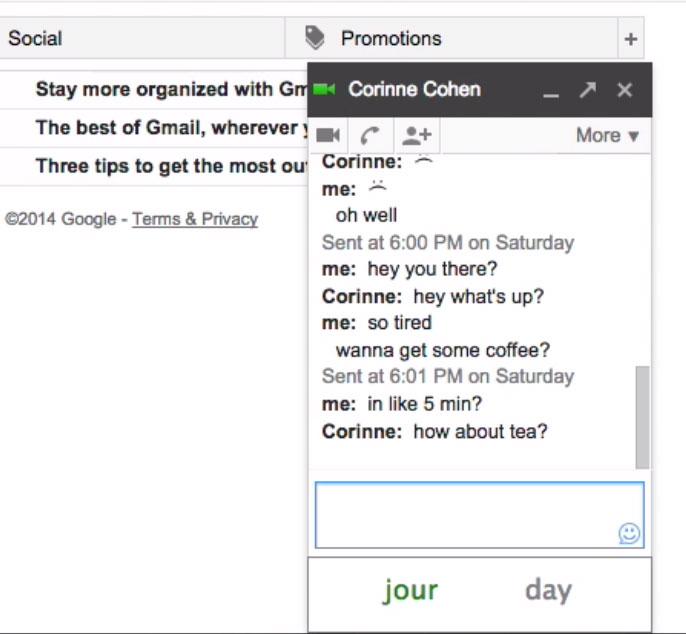
Task: Select the word 'jour'
Action: (410, 591)
